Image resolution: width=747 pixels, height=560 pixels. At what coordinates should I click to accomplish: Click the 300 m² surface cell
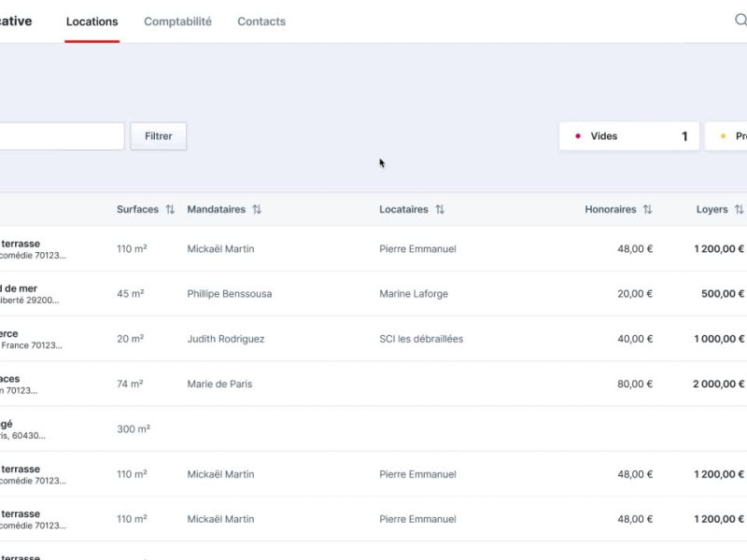[134, 429]
